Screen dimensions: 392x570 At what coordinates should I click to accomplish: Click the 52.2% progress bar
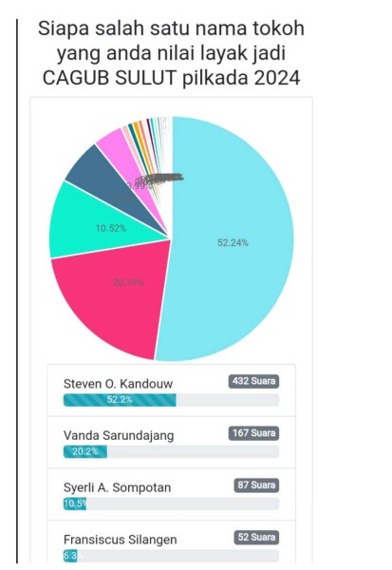coord(171,400)
